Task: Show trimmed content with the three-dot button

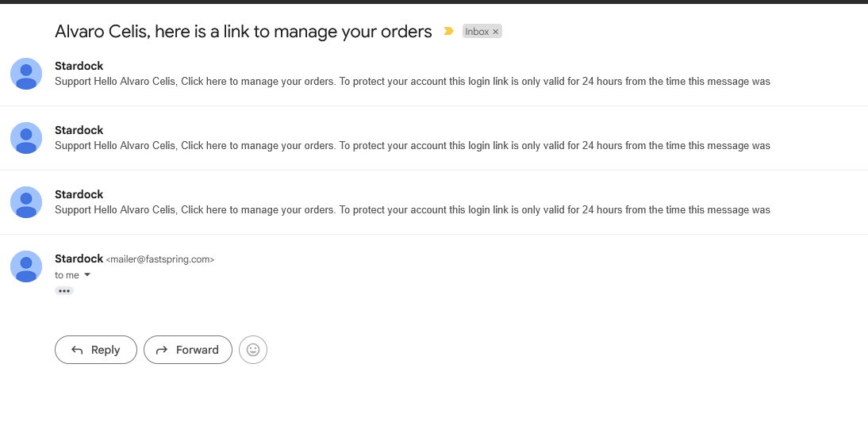Action: tap(64, 291)
